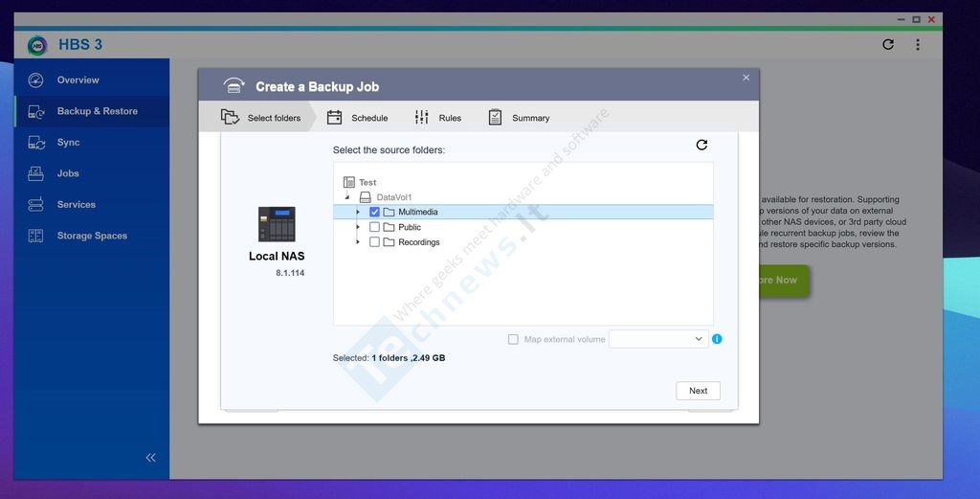Viewport: 980px width, 499px height.
Task: Expand the Recordings folder arrow
Action: 358,242
